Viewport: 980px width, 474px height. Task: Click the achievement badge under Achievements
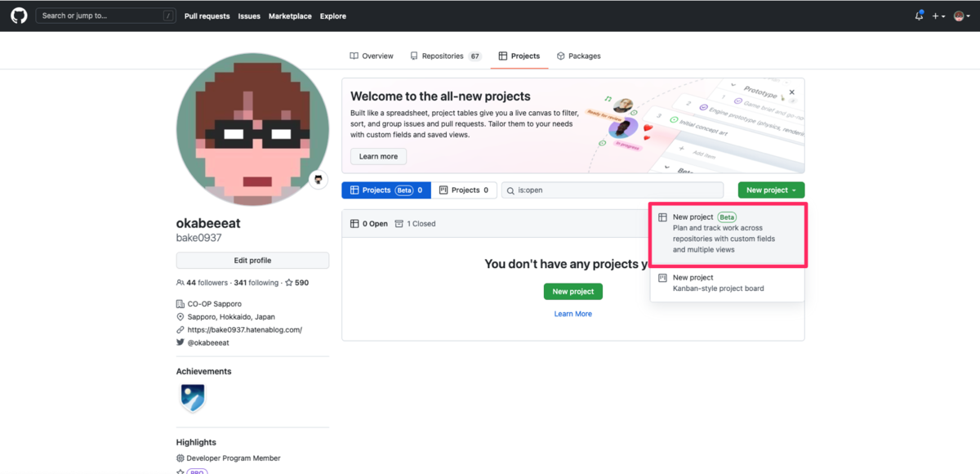[x=192, y=399]
